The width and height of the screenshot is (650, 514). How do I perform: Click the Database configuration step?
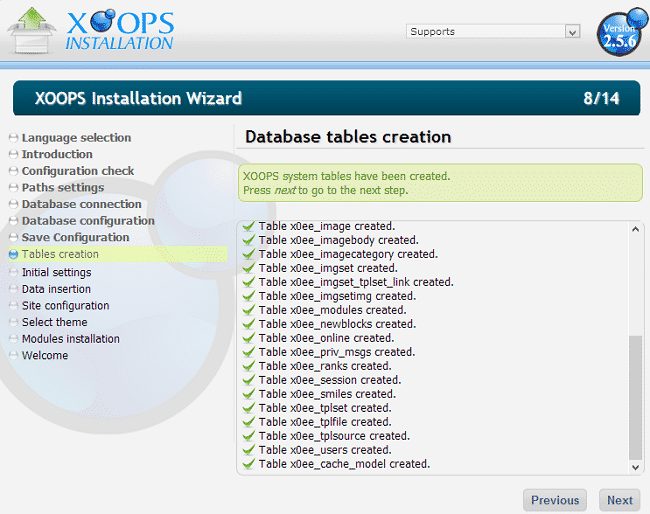(x=88, y=220)
